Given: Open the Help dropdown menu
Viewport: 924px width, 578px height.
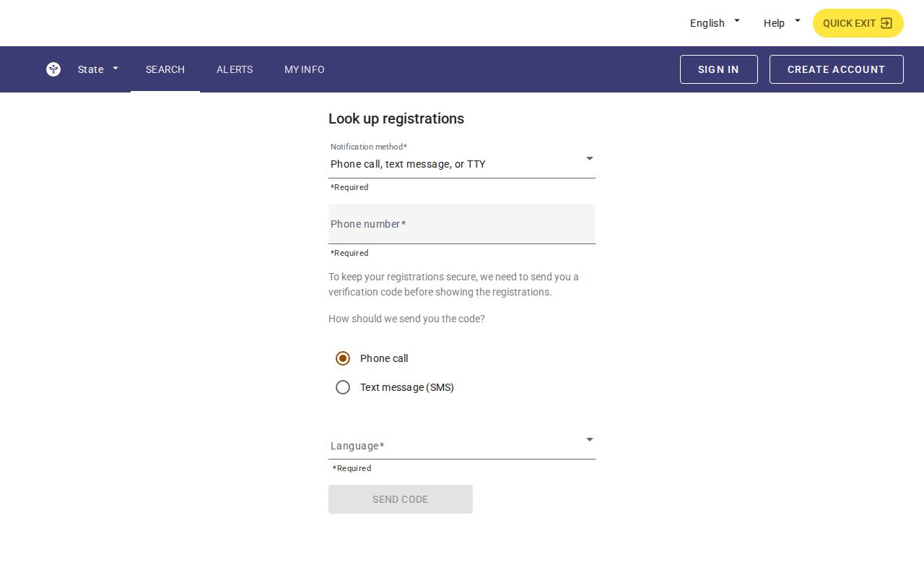Looking at the screenshot, I should coord(782,23).
